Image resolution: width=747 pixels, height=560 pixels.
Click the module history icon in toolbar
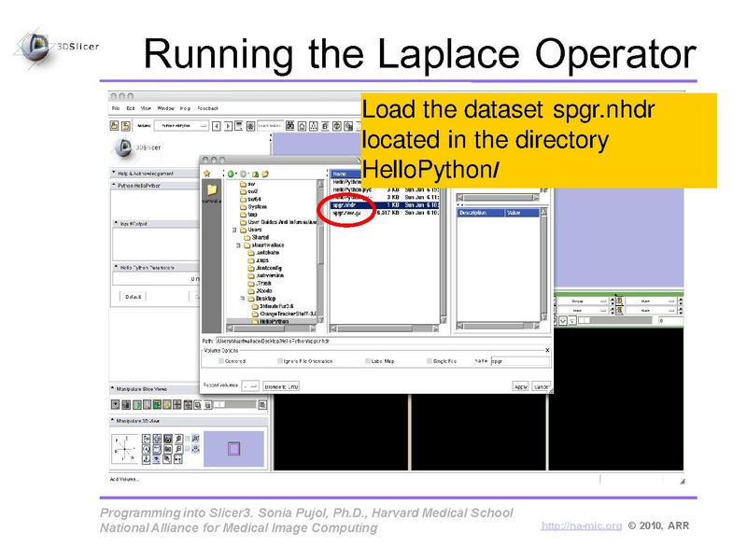coord(239,126)
